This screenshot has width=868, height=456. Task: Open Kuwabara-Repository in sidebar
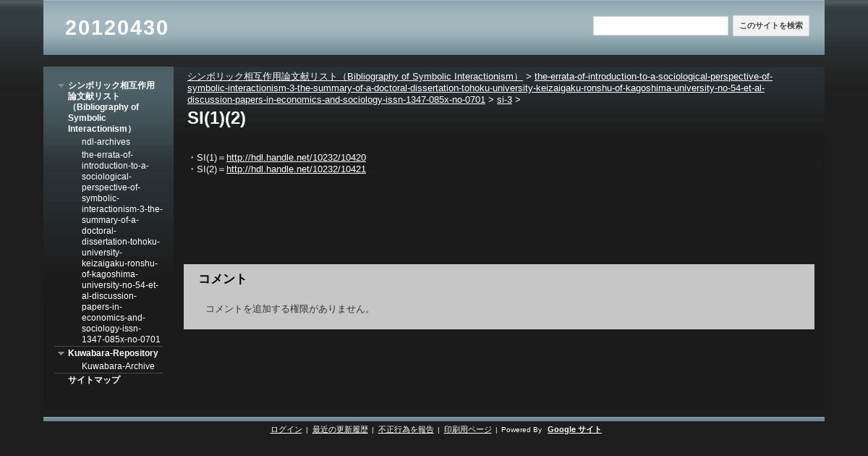point(113,353)
